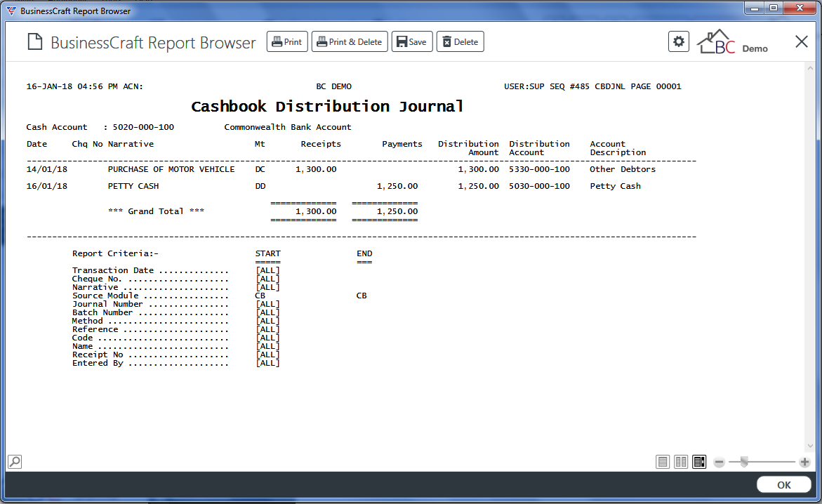
Task: Click distribution account 5330-000-100
Action: coord(539,169)
